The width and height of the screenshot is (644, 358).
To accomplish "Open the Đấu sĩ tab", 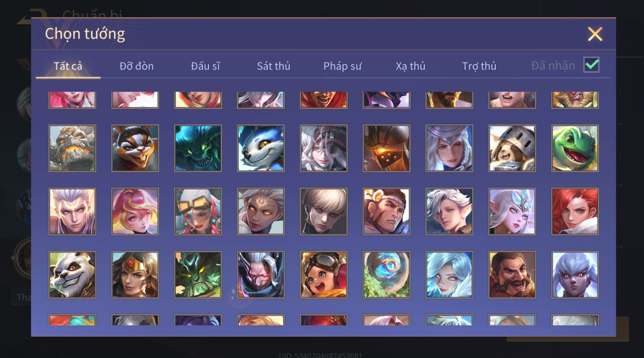I will point(206,66).
